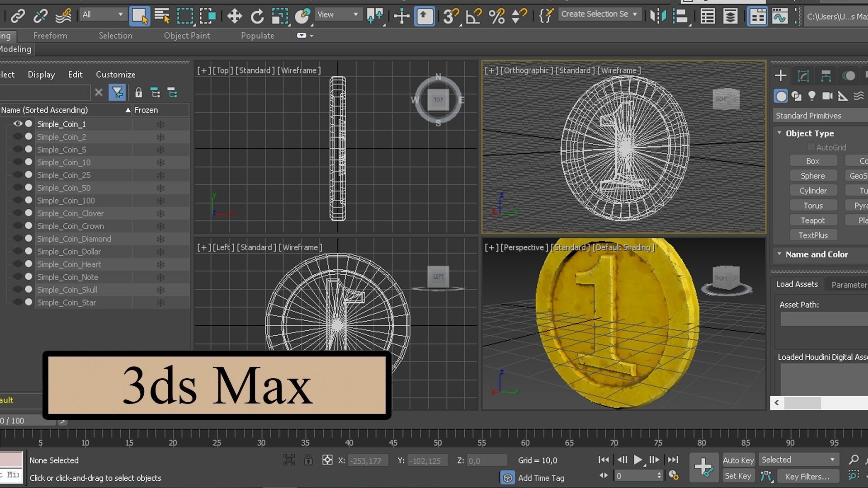Select Helpers category in Create panel
868x488 pixels.
click(843, 96)
